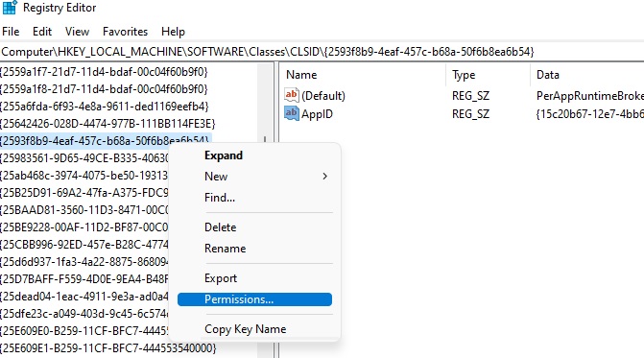Select key {255a6fda-6f93-4e8a-9611-ded1169eefb4}
Viewport: 644px width, 358px height.
click(105, 107)
